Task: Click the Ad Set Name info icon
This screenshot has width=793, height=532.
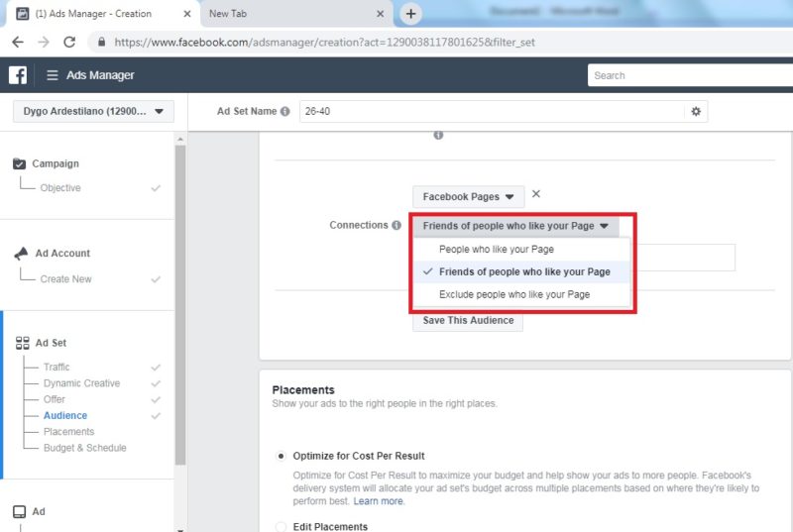Action: click(x=285, y=111)
